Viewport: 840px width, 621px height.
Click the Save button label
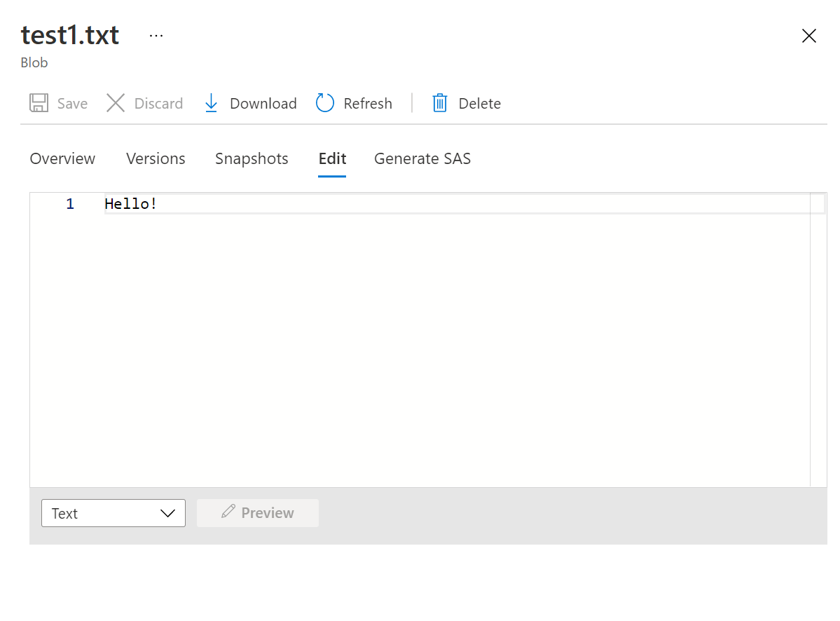pos(72,104)
